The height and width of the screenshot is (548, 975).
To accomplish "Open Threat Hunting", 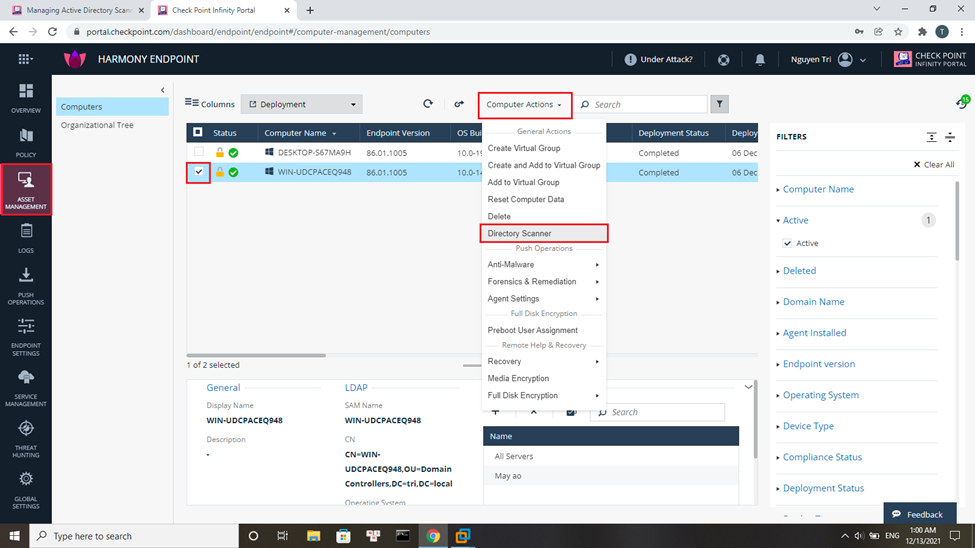I will [25, 439].
